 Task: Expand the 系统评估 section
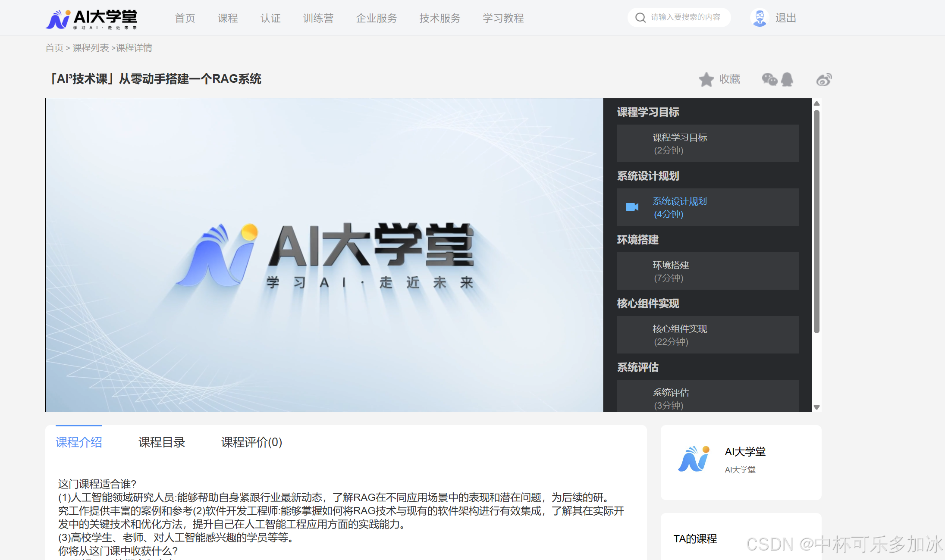(x=638, y=367)
